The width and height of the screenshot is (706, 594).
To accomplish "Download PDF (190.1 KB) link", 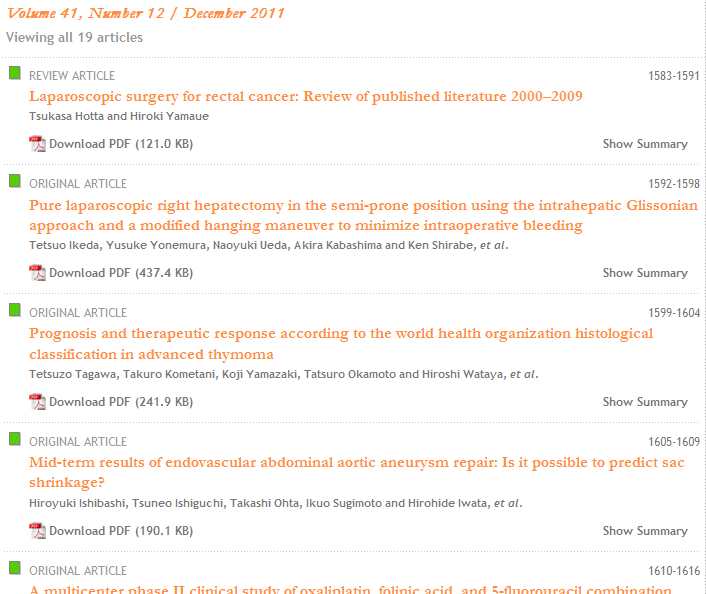I will pyautogui.click(x=121, y=531).
